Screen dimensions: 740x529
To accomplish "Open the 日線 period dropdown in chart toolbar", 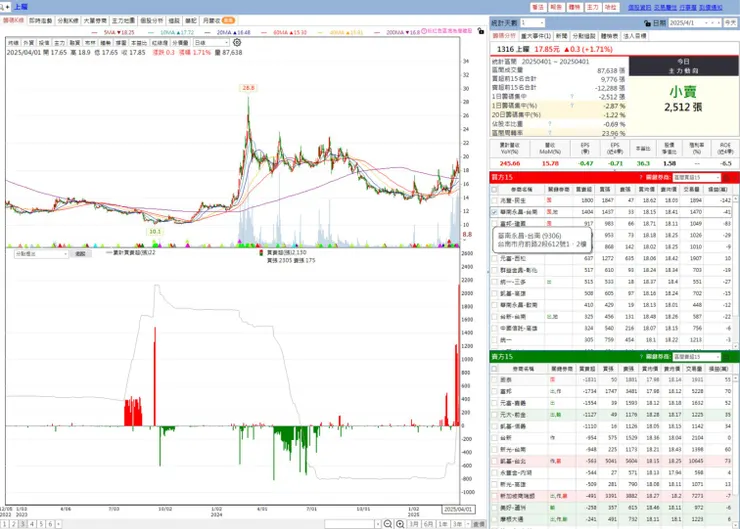I will click(211, 42).
